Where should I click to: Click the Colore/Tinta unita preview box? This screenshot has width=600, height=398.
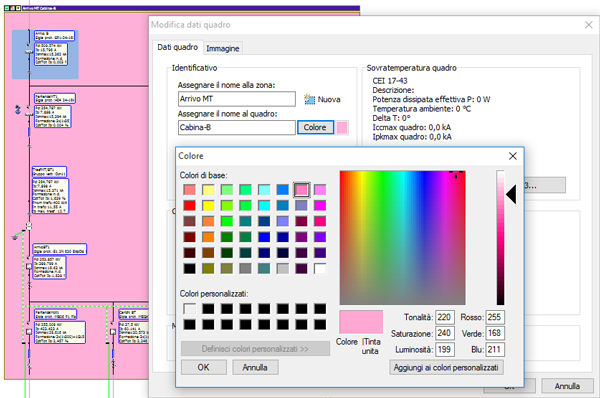(x=361, y=322)
